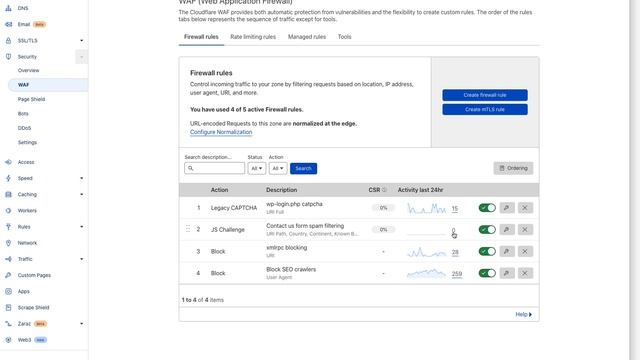Viewport: 640px width, 360px height.
Task: Open Bots in the Security submenu
Action: (x=23, y=113)
